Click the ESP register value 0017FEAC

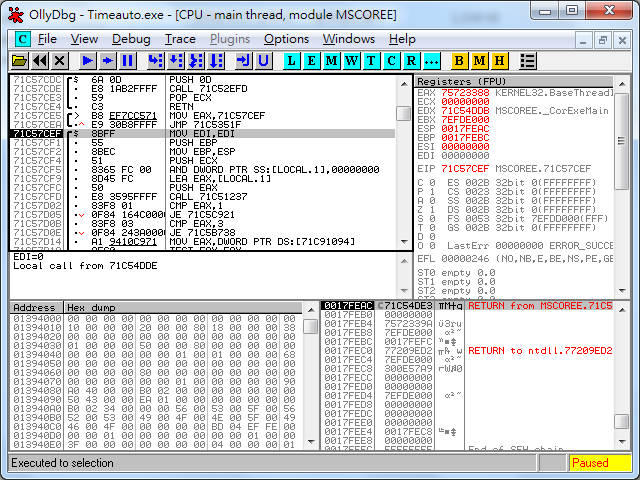[x=465, y=129]
